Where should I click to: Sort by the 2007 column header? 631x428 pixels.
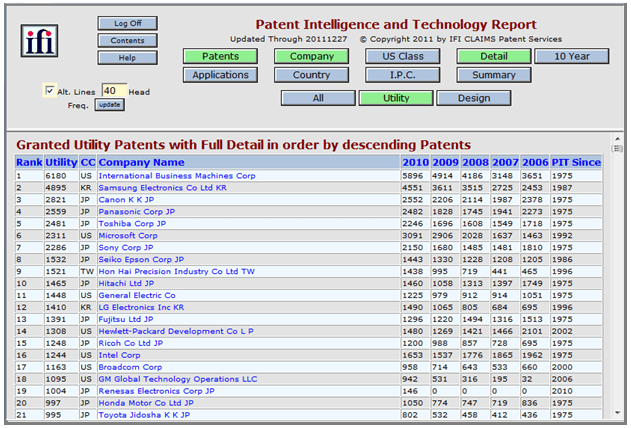pos(505,162)
